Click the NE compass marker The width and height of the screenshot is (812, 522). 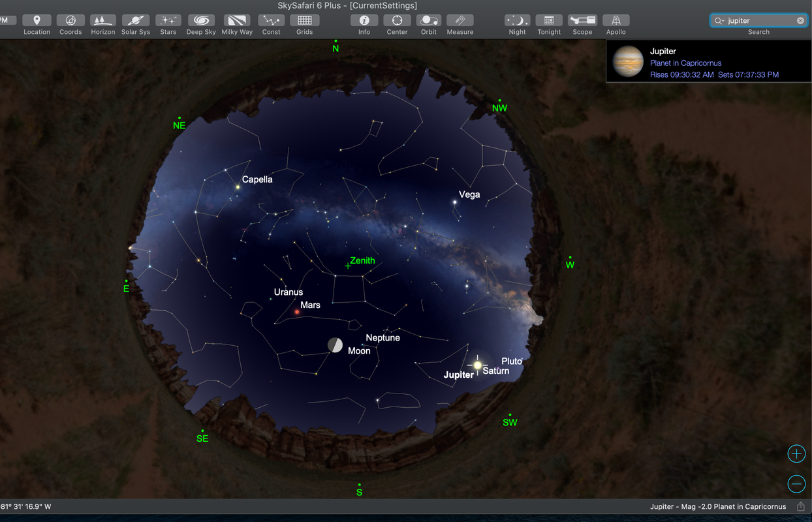pyautogui.click(x=179, y=124)
